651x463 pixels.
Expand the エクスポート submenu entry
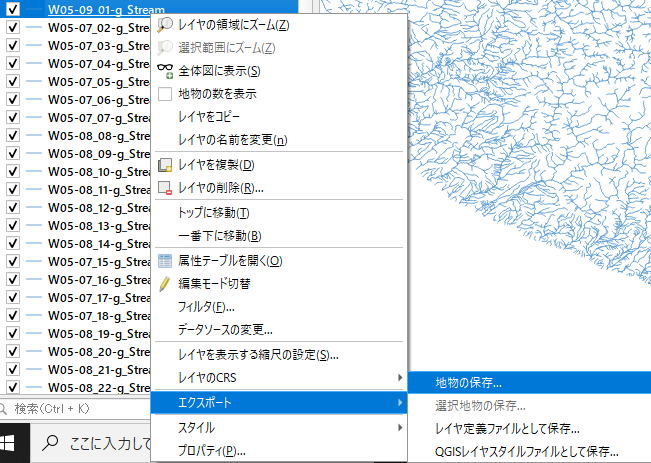pos(280,403)
